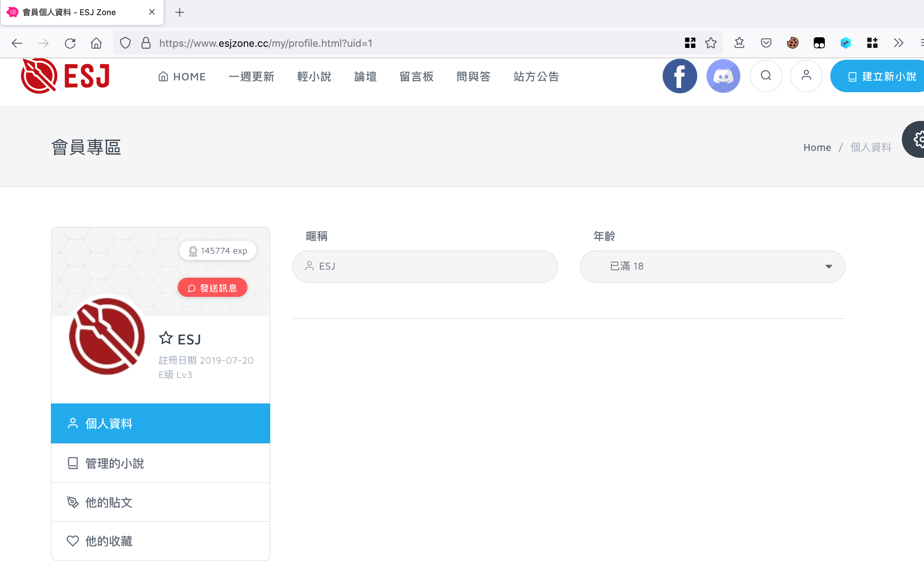The height and width of the screenshot is (576, 924).
Task: Open the bookmarks tray toolbar icon
Action: pos(739,43)
